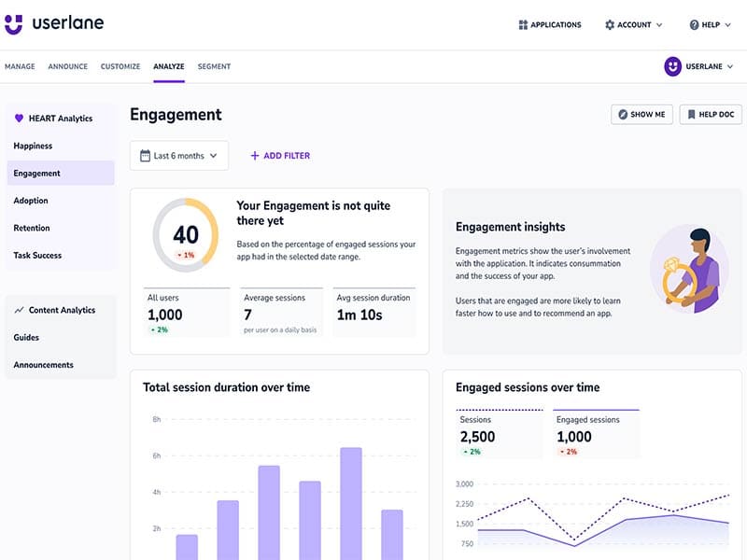Click the Account gear icon
The height and width of the screenshot is (560, 747).
pos(610,25)
